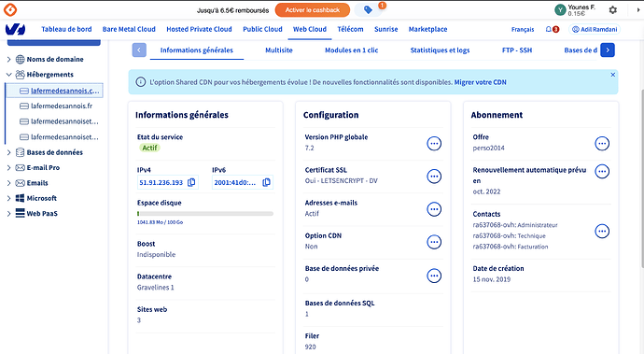This screenshot has height=354, width=644.
Task: Follow the Migrer votre CDN link
Action: pyautogui.click(x=480, y=82)
